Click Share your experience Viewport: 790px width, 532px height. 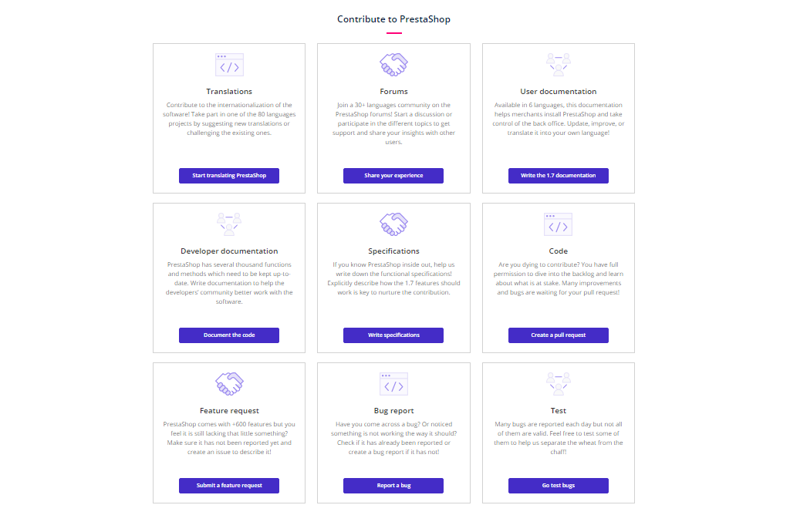coord(393,175)
